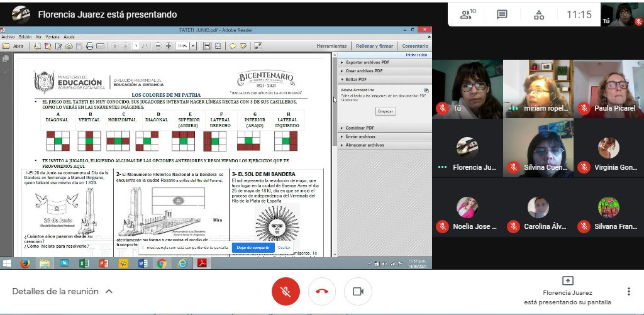Click the Iniciar sesión link
Image resolution: width=644 pixels, height=315 pixels.
416,55
